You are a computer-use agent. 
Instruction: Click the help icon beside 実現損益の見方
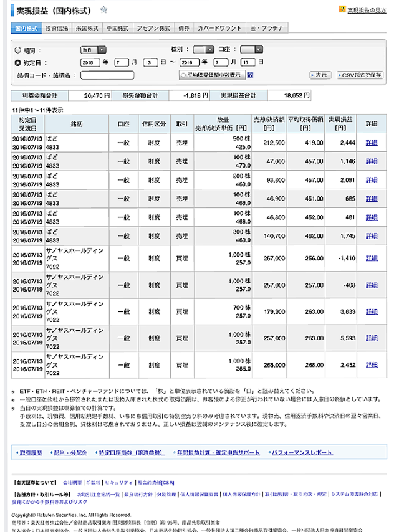pos(342,10)
